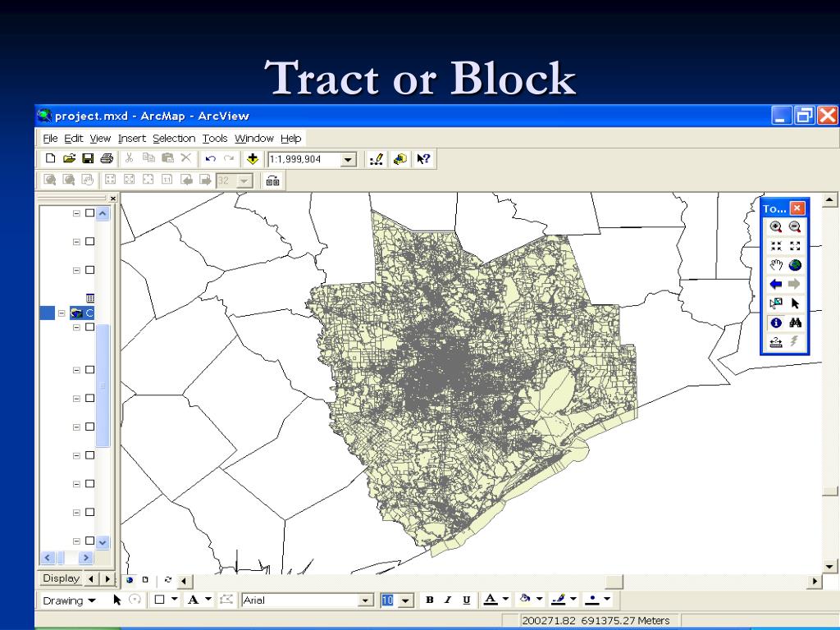Click the fill color bucket
Viewport: 840px width, 630px height.
pyautogui.click(x=525, y=600)
